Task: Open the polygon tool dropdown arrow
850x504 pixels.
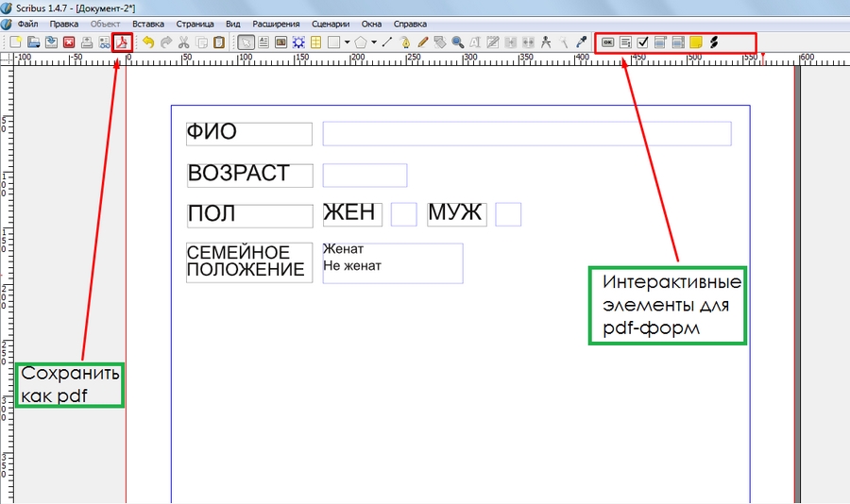Action: pyautogui.click(x=374, y=42)
